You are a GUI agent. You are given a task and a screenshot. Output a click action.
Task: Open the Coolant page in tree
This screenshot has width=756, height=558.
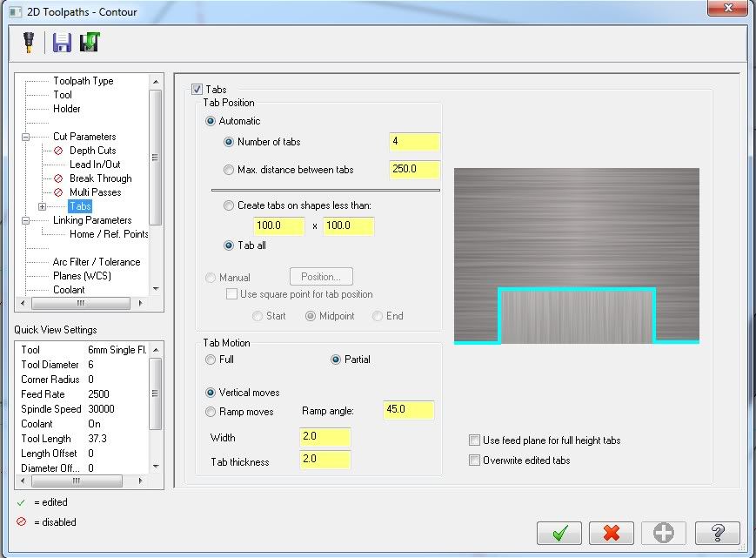click(x=69, y=290)
